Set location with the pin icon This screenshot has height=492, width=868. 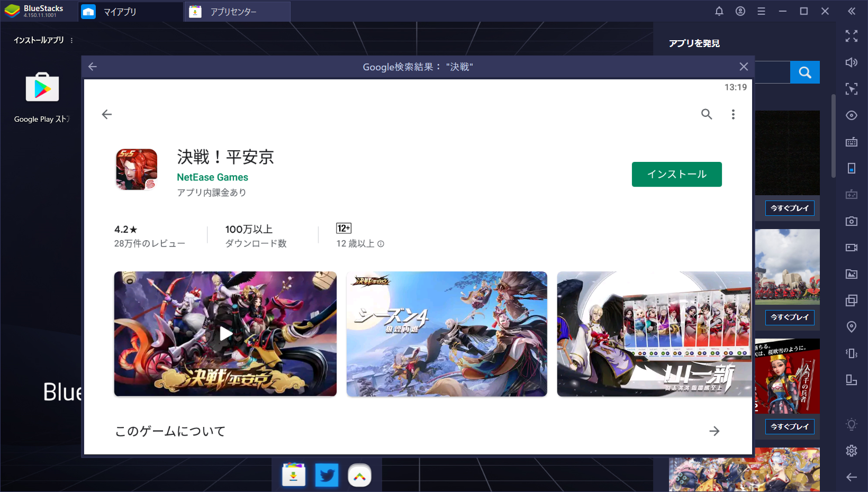click(x=852, y=327)
